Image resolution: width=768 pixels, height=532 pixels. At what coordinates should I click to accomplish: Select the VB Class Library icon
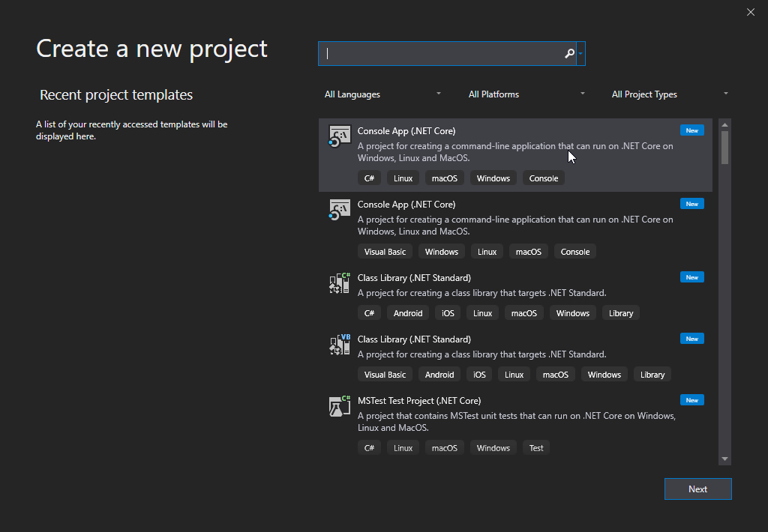pyautogui.click(x=340, y=345)
